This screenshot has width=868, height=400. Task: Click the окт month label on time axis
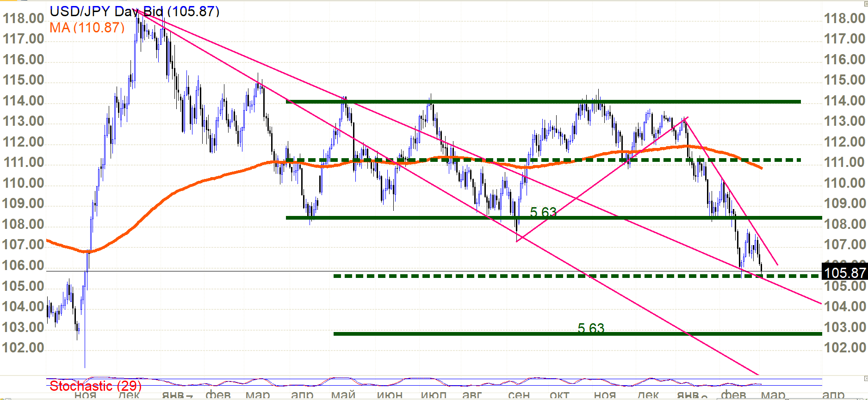point(559,394)
